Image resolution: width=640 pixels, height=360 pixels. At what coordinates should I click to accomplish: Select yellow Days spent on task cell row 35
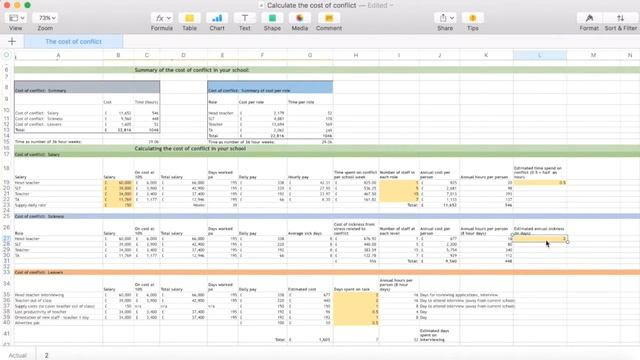(356, 295)
